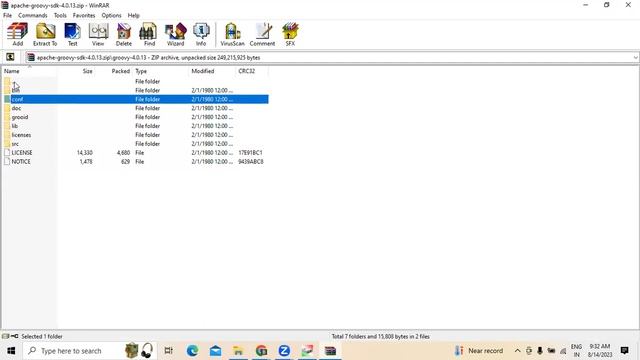Click the microphone tray icon
The height and width of the screenshot is (360, 640).
tap(540, 351)
